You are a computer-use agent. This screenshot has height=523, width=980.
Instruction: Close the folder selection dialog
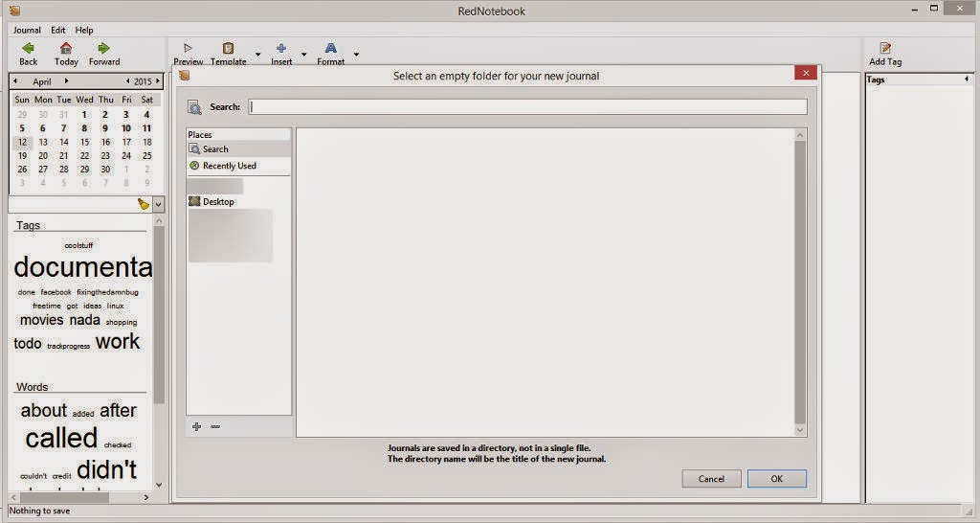tap(806, 73)
